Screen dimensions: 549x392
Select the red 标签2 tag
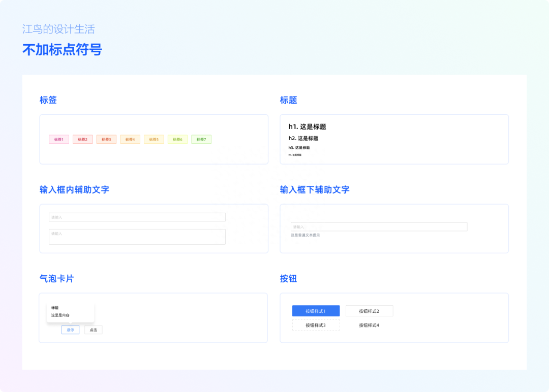[82, 139]
